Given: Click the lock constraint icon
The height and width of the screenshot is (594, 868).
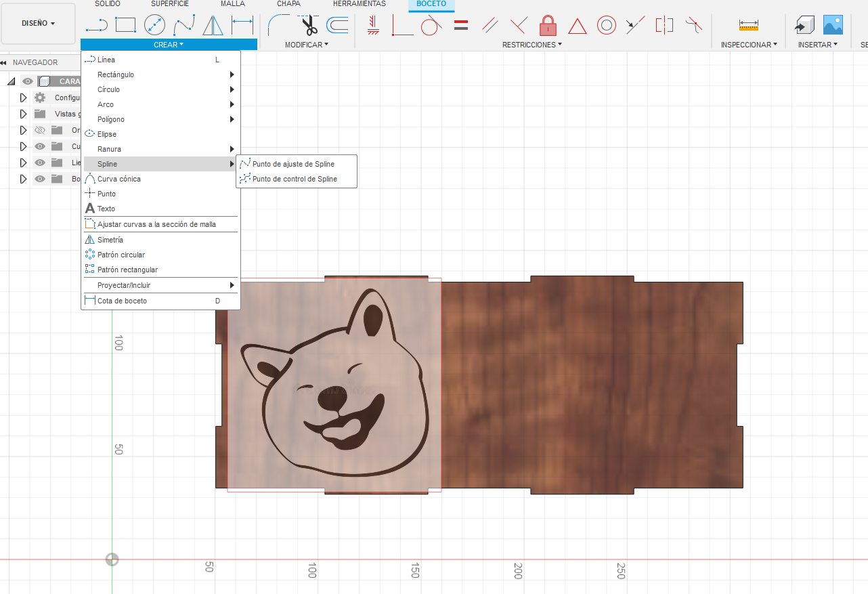Looking at the screenshot, I should (x=548, y=26).
